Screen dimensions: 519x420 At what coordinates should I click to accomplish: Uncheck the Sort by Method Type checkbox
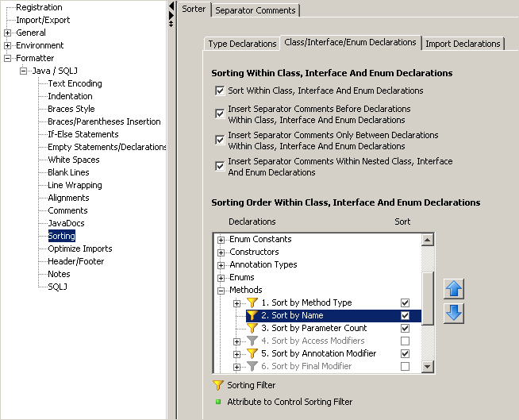tap(406, 302)
